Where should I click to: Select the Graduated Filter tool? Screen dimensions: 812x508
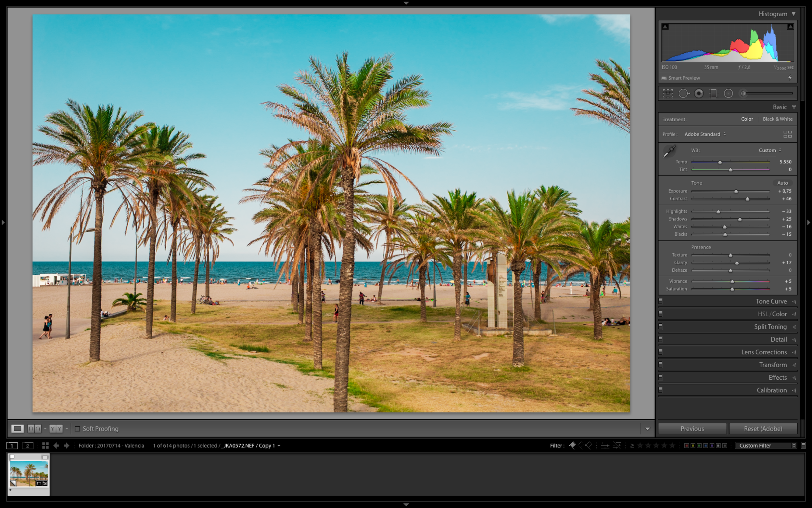[714, 93]
